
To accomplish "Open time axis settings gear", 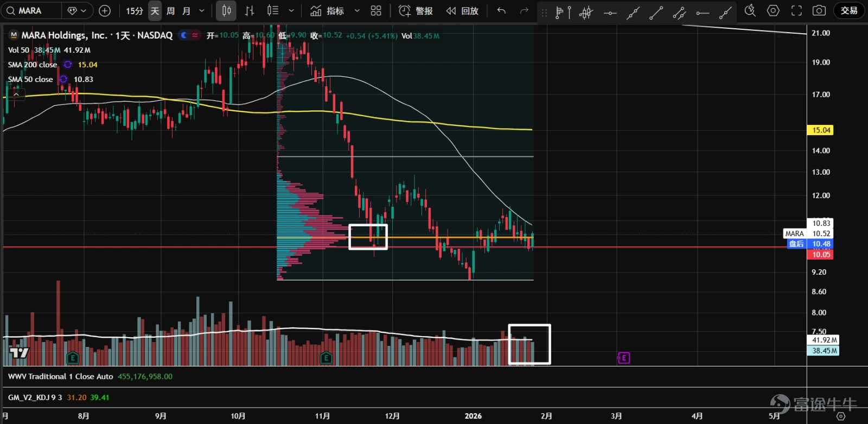I will (841, 416).
